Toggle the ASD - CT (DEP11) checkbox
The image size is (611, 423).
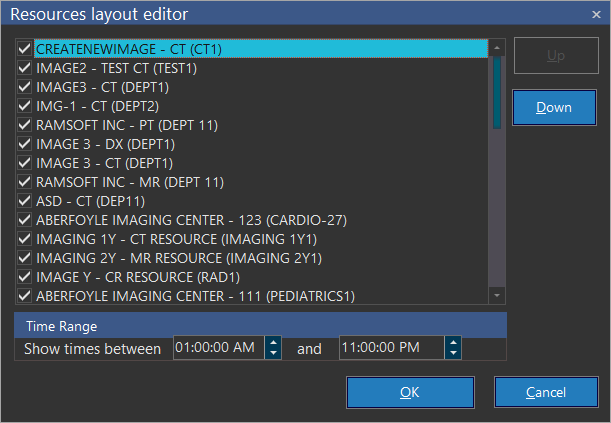tap(25, 201)
